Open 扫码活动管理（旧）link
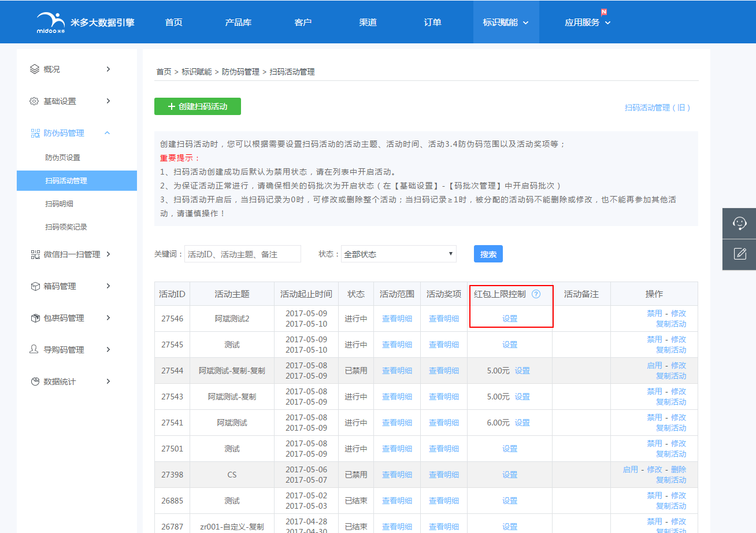756x533 pixels. click(658, 108)
